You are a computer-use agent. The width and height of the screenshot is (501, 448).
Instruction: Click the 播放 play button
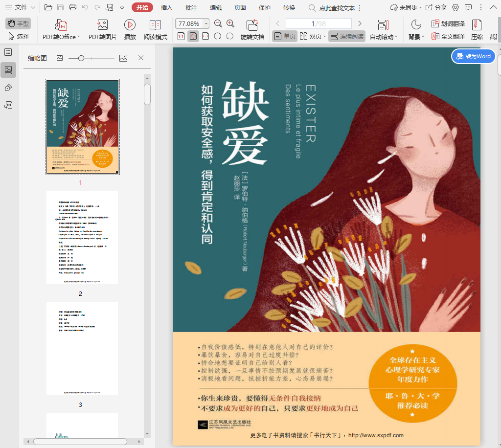click(130, 25)
